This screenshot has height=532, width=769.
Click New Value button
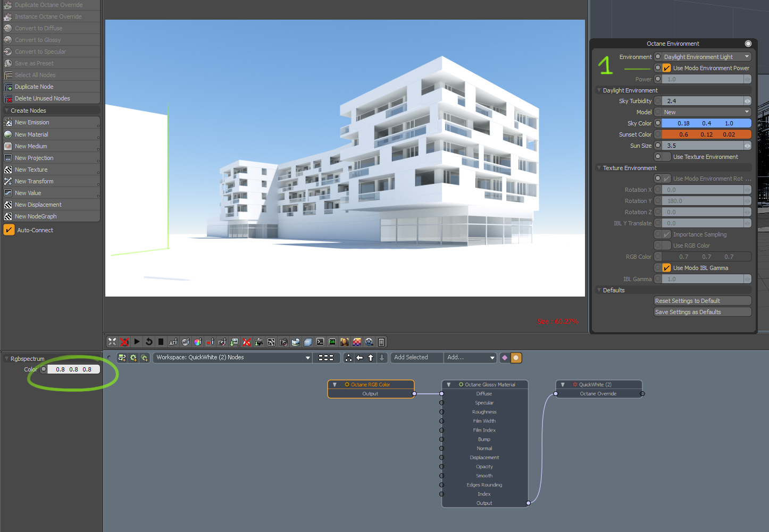52,193
